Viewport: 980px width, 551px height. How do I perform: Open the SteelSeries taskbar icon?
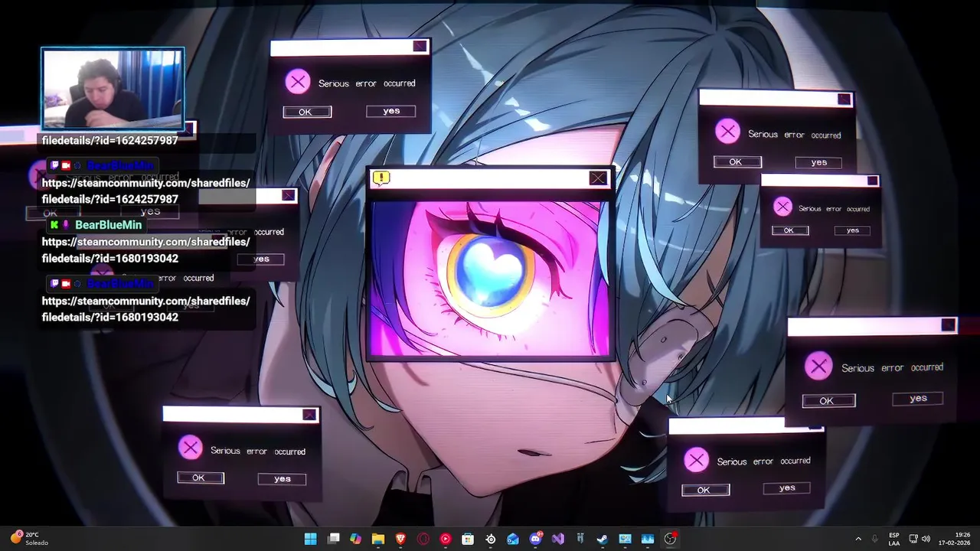[491, 539]
